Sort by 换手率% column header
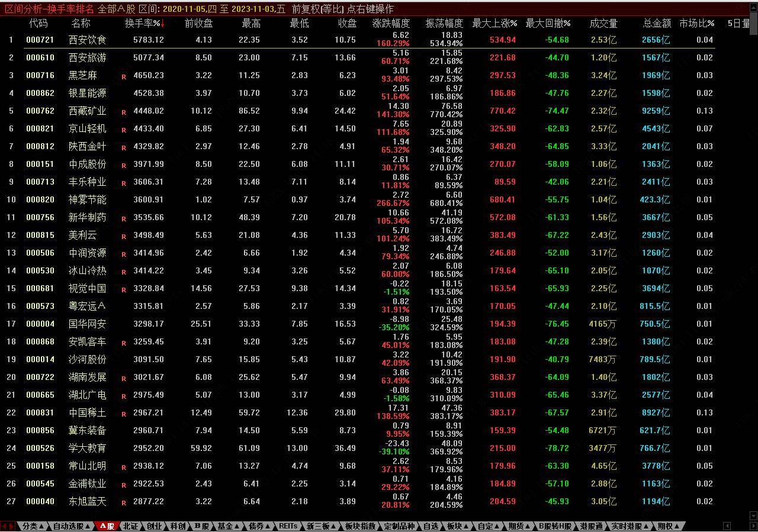Image resolution: width=758 pixels, height=532 pixels. 144,24
